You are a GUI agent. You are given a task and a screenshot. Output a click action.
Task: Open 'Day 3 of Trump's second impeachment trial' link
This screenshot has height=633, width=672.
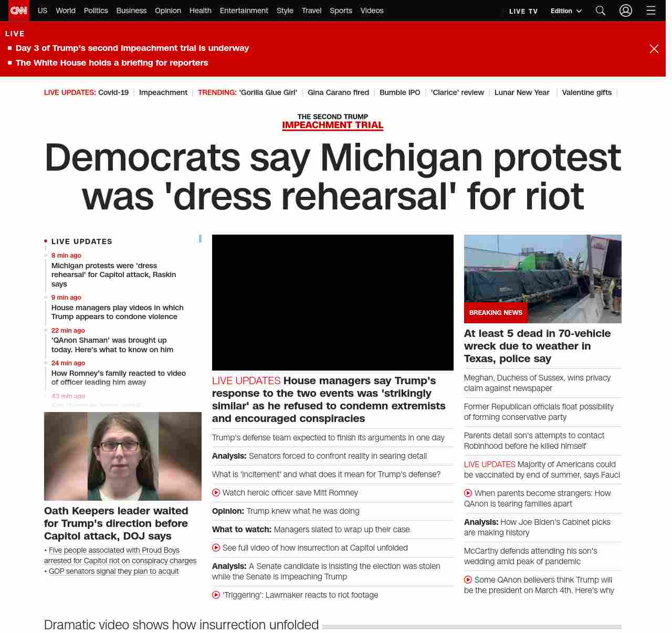[132, 48]
